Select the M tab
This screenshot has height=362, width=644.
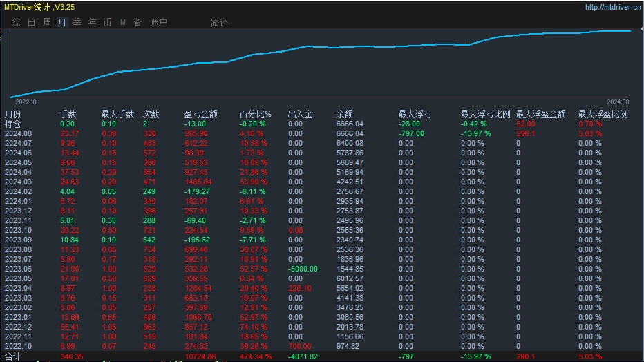pos(123,22)
